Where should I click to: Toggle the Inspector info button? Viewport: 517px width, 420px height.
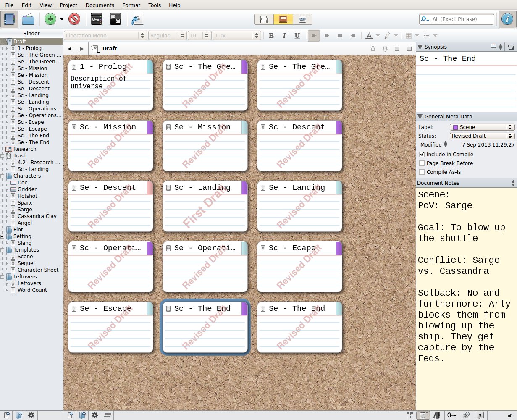coord(507,19)
